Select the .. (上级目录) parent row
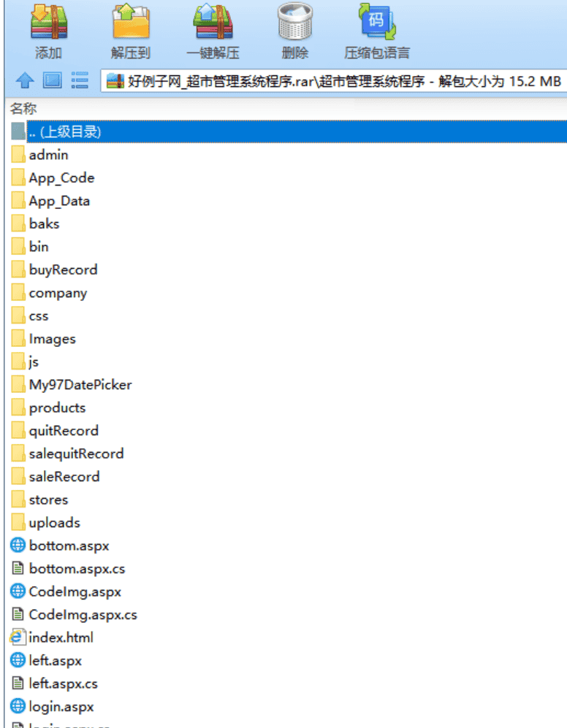 coord(288,132)
